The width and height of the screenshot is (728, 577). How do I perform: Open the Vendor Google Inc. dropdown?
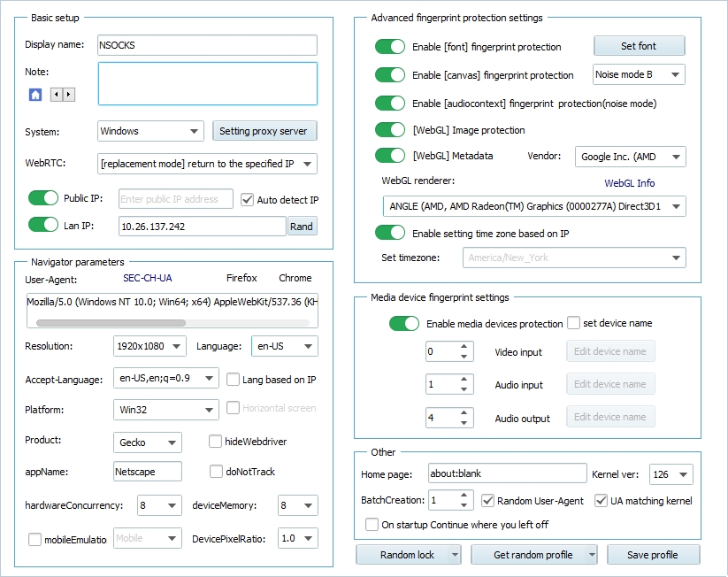pyautogui.click(x=630, y=157)
